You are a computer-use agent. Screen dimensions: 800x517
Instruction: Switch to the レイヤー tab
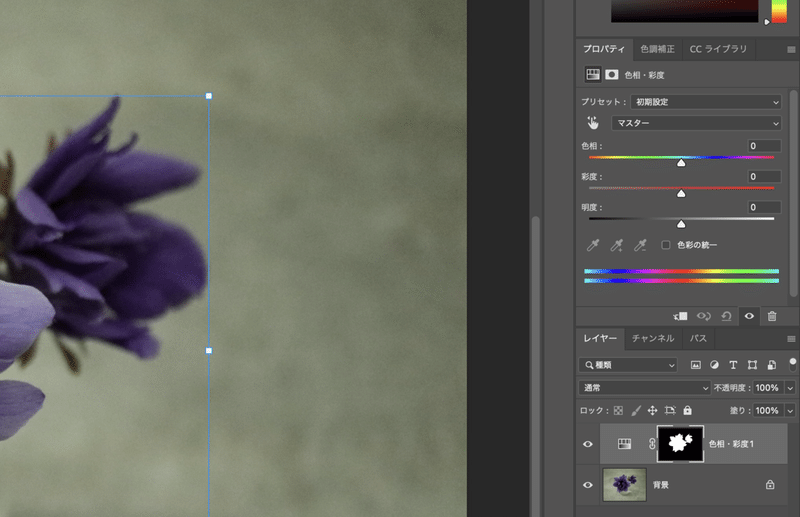point(600,338)
